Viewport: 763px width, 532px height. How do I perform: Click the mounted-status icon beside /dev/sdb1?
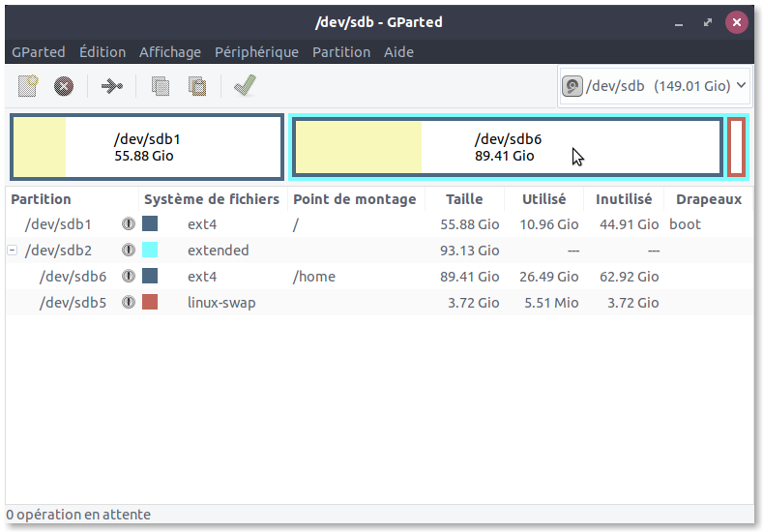coord(129,224)
